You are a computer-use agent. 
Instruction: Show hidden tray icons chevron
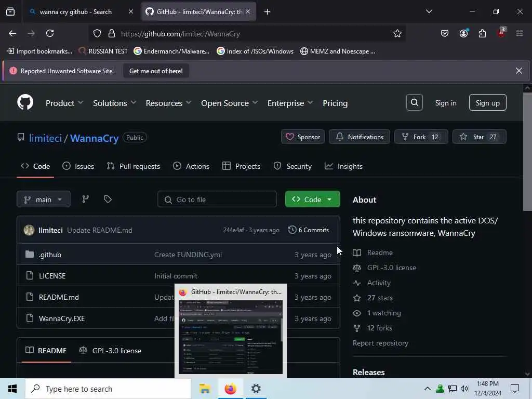coord(428,389)
